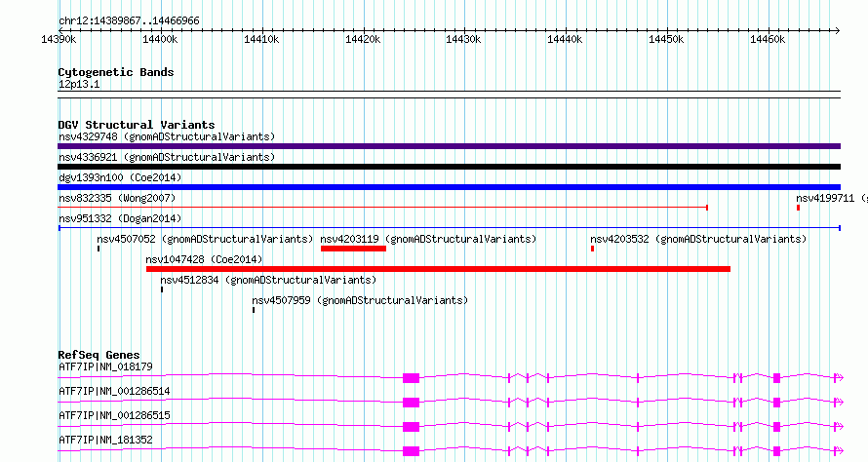Open the nsv4329748 (gnomADStructuralVariants) label
Viewport: 868px width, 462px height.
pyautogui.click(x=167, y=136)
